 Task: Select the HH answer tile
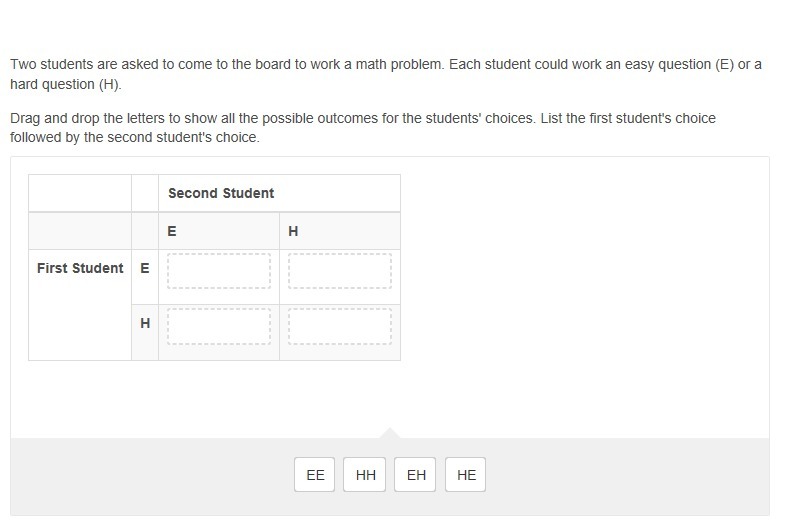(x=366, y=475)
